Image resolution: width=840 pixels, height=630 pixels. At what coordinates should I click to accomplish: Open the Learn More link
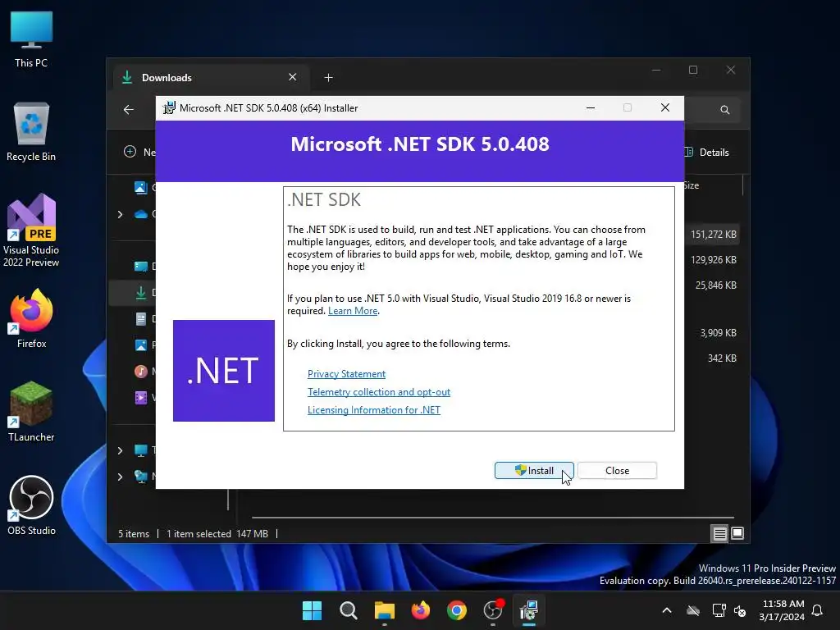coord(353,311)
